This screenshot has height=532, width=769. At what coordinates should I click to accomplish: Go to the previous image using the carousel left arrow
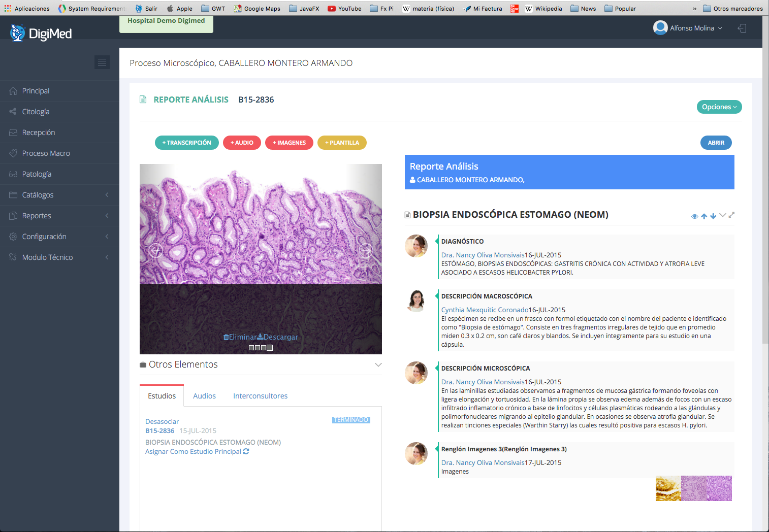click(x=155, y=250)
